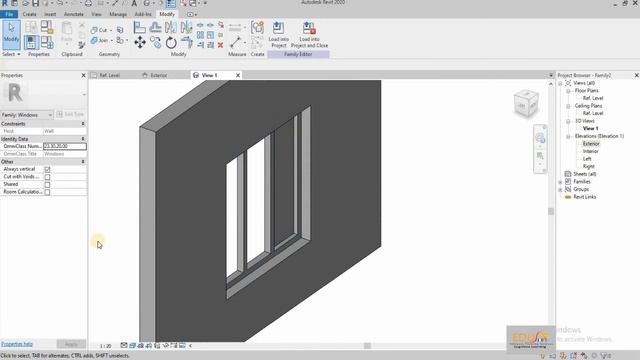Click the ViewCube in the 3D view
The height and width of the screenshot is (360, 640).
(526, 104)
